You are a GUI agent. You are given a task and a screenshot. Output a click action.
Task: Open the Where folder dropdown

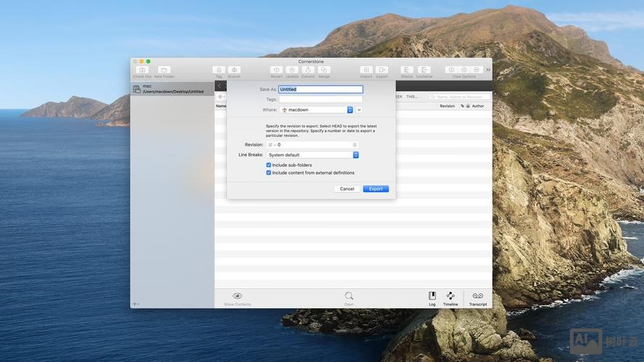[317, 110]
